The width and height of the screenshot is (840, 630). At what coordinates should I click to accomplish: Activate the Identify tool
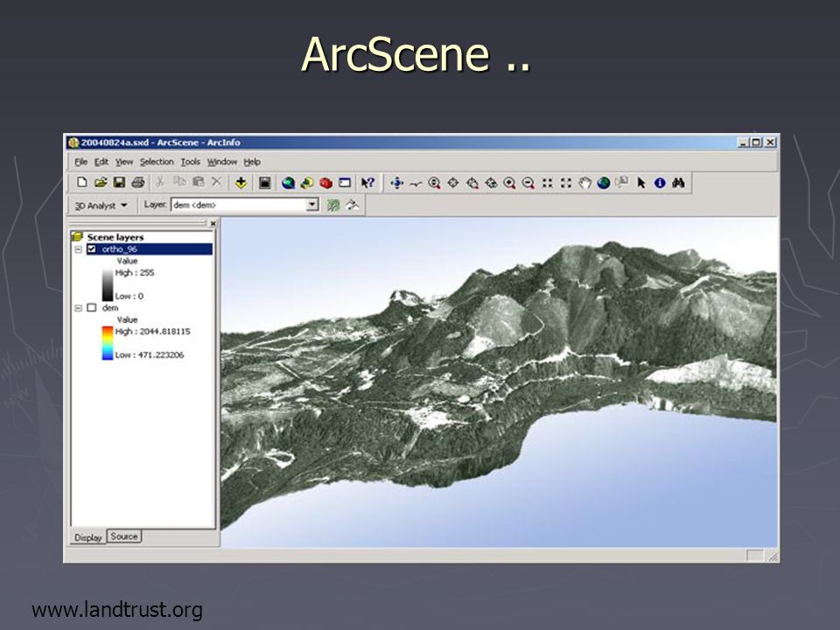point(660,183)
